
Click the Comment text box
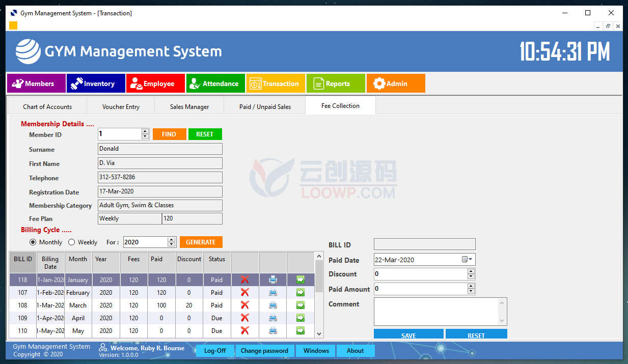(440, 312)
